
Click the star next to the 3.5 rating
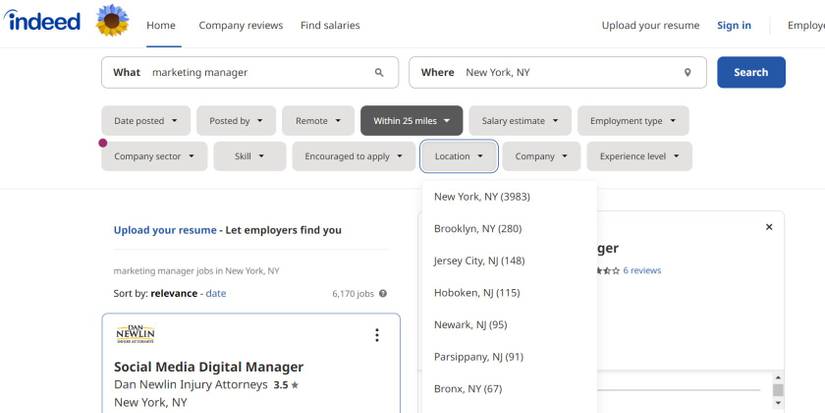(x=295, y=385)
